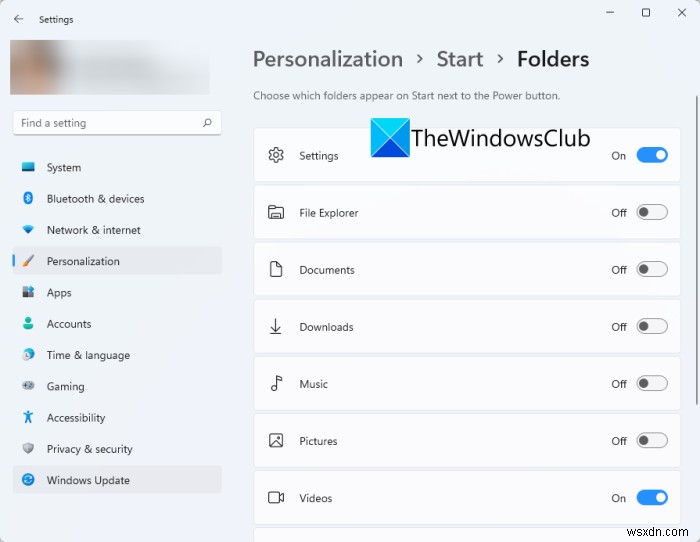Open System settings category
This screenshot has width=700, height=542.
click(x=117, y=167)
